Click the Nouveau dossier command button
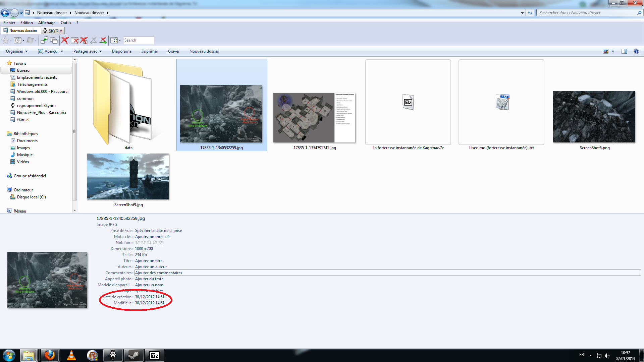The height and width of the screenshot is (362, 644). click(204, 51)
